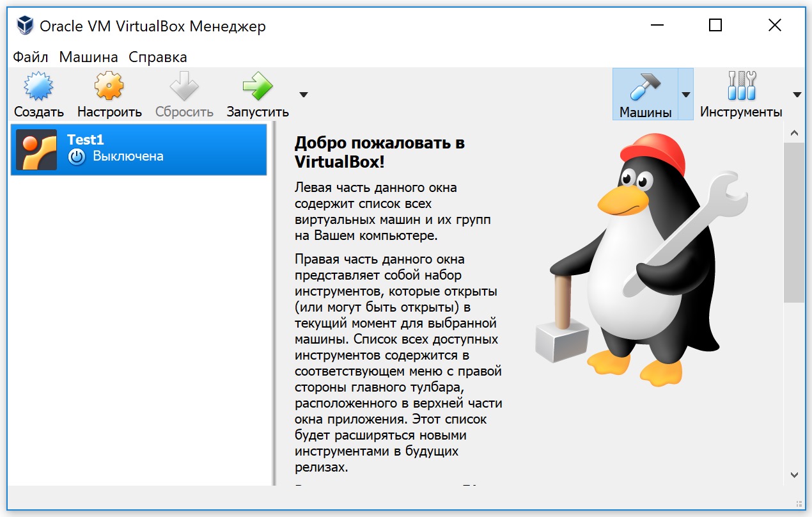Viewport: 812px width, 517px height.
Task: Expand the dropdown arrow next to Инструменты
Action: coord(797,95)
